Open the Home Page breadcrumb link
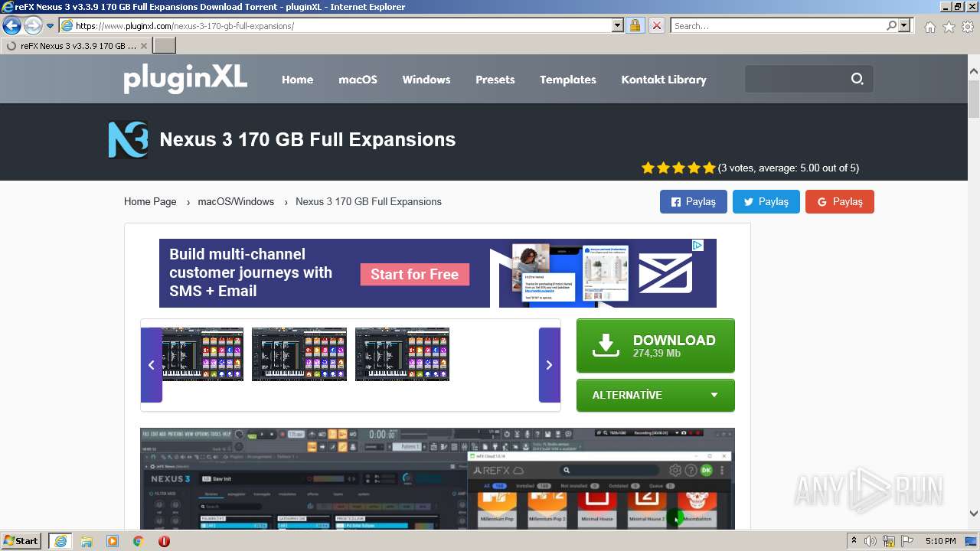This screenshot has width=980, height=551. coord(150,202)
